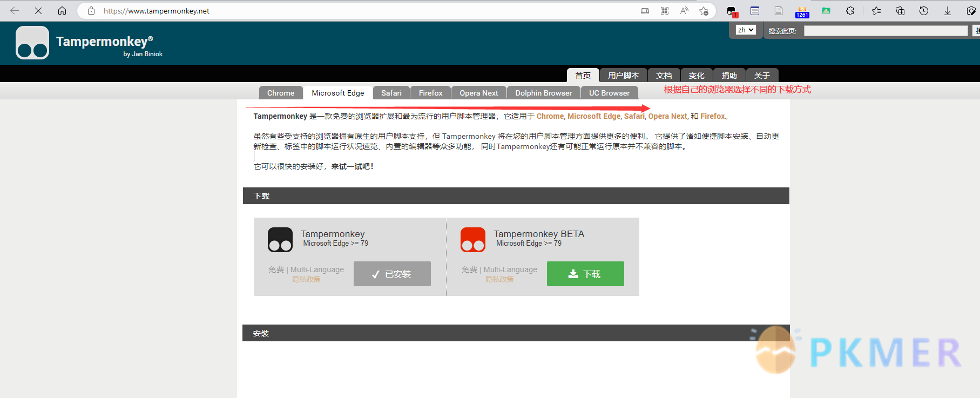980x398 pixels.
Task: Open the browser History icon
Action: 924,11
